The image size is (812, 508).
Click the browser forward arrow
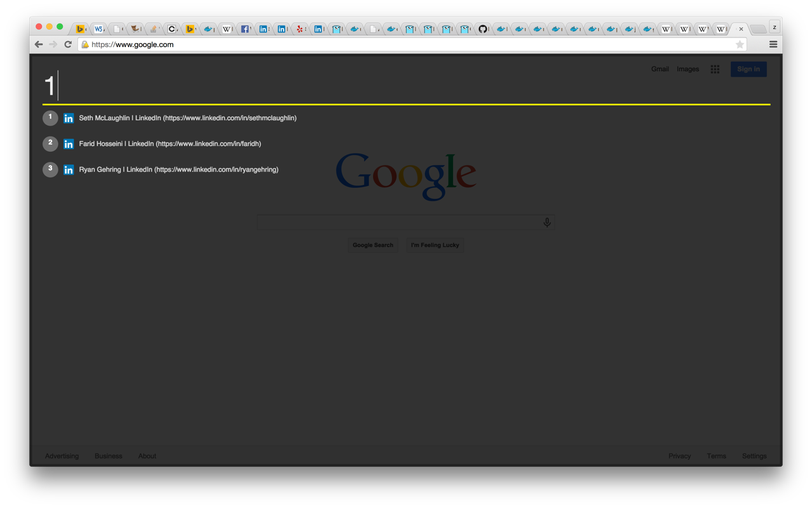[53, 44]
